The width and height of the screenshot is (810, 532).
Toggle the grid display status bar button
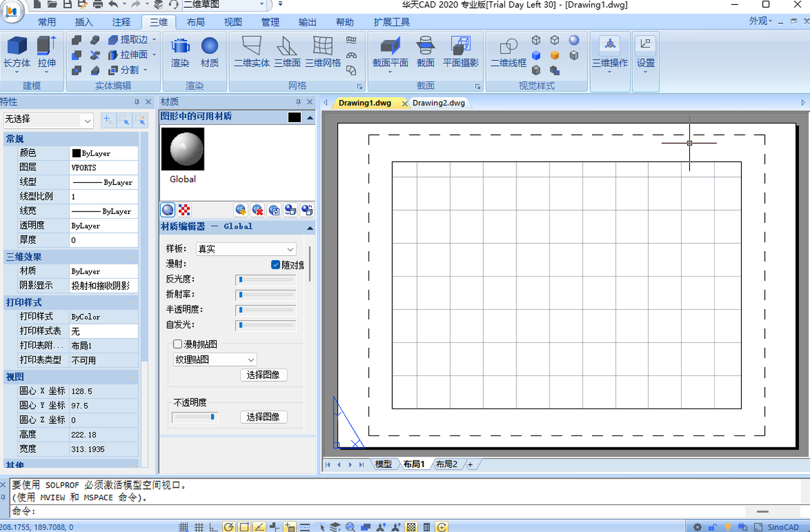[198, 527]
